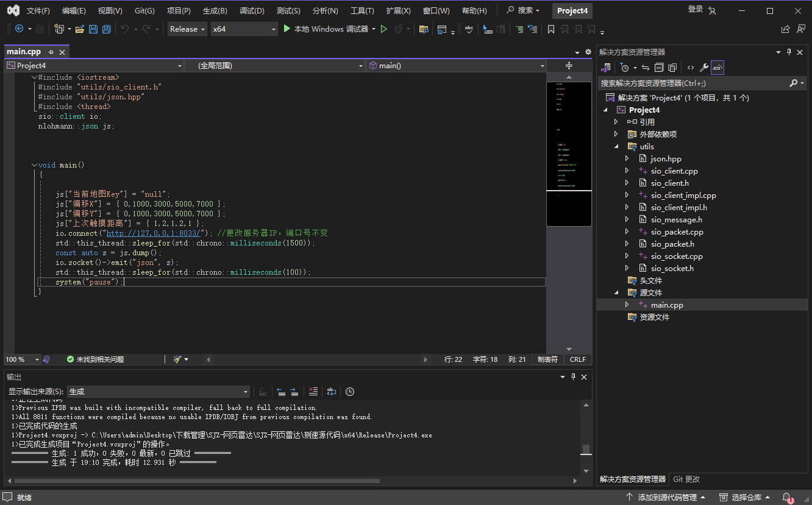The height and width of the screenshot is (505, 812).
Task: Collapse the utils folder in Solution Explorer
Action: 616,146
